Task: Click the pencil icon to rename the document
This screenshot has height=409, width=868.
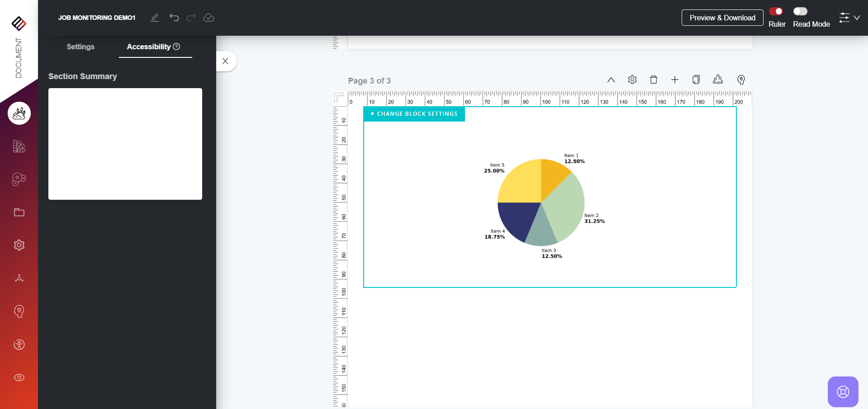Action: pyautogui.click(x=155, y=18)
